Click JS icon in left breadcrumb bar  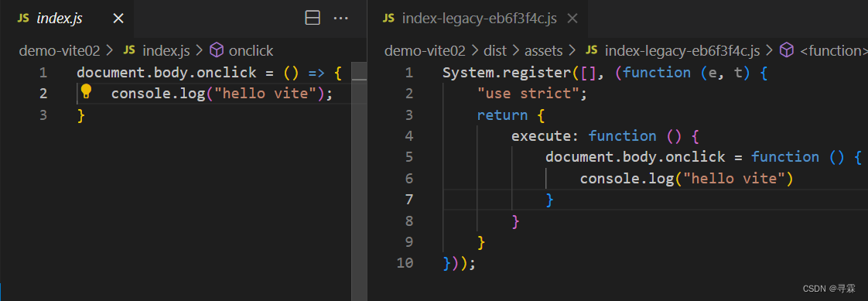[x=129, y=51]
